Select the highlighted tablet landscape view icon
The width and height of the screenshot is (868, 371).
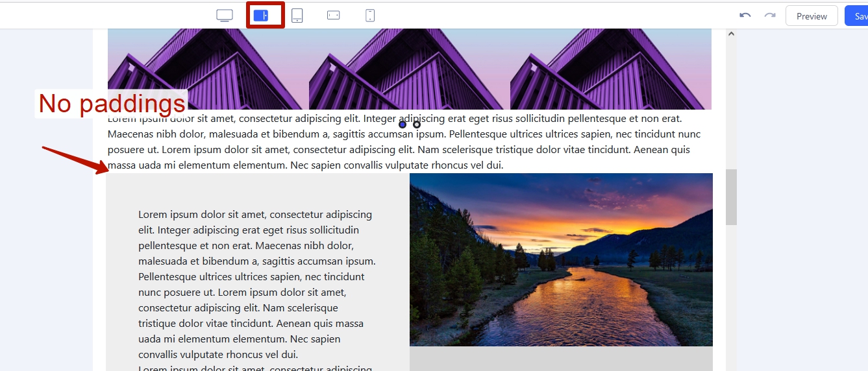point(261,16)
